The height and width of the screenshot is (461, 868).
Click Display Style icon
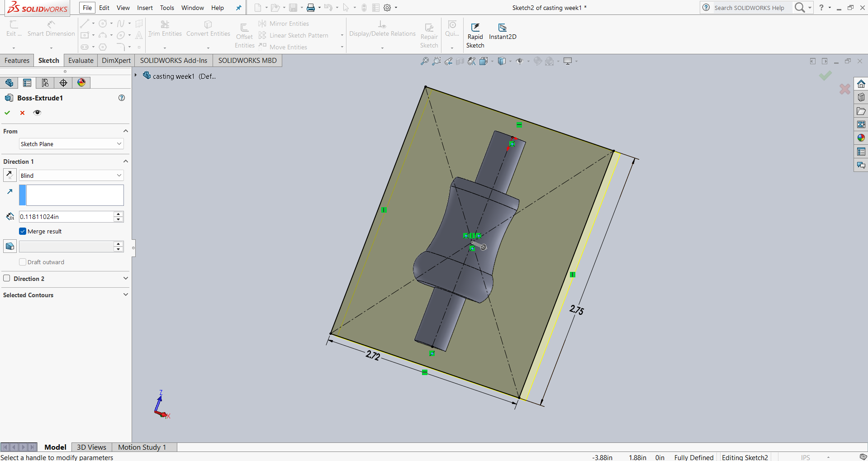pos(502,61)
